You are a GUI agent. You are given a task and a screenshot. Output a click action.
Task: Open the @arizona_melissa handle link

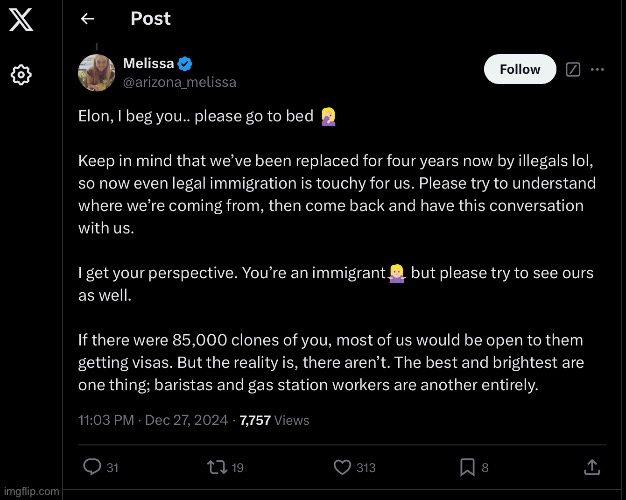[179, 81]
